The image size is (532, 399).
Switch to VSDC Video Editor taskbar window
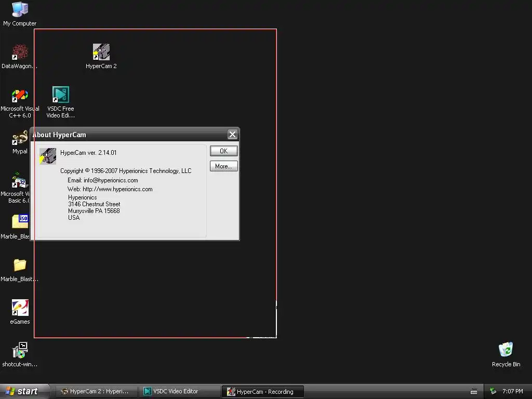pos(179,391)
